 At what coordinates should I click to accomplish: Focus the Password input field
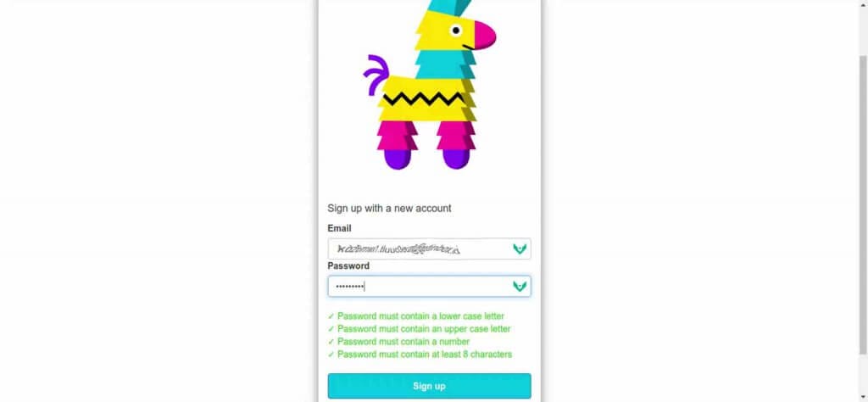coord(429,287)
